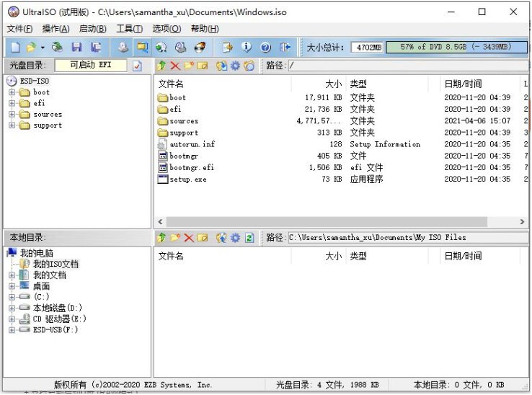Image resolution: width=532 pixels, height=395 pixels.
Task: Expand the (C:) drive tree node
Action: pos(12,297)
